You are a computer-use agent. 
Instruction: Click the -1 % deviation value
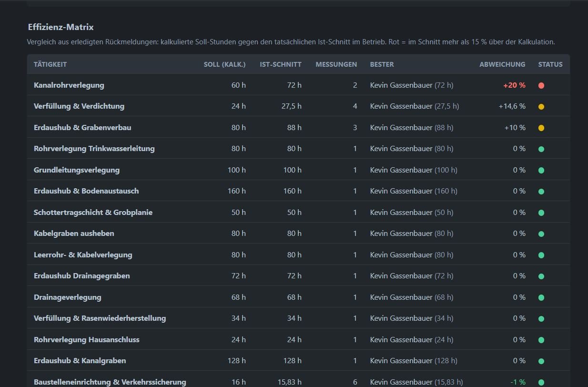tap(518, 382)
